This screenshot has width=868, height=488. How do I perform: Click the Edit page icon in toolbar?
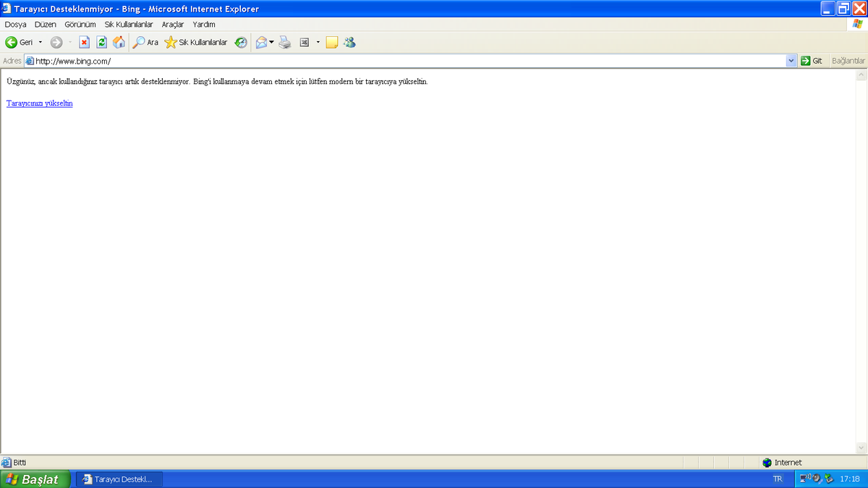(305, 42)
